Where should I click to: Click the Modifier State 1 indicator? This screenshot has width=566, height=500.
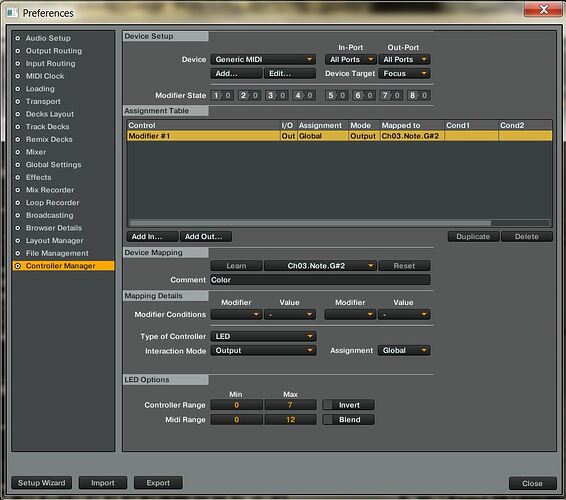[x=222, y=95]
